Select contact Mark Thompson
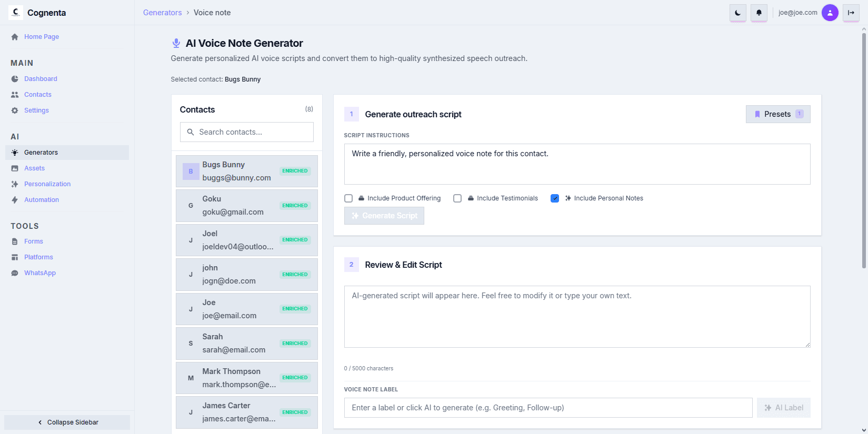 point(247,378)
